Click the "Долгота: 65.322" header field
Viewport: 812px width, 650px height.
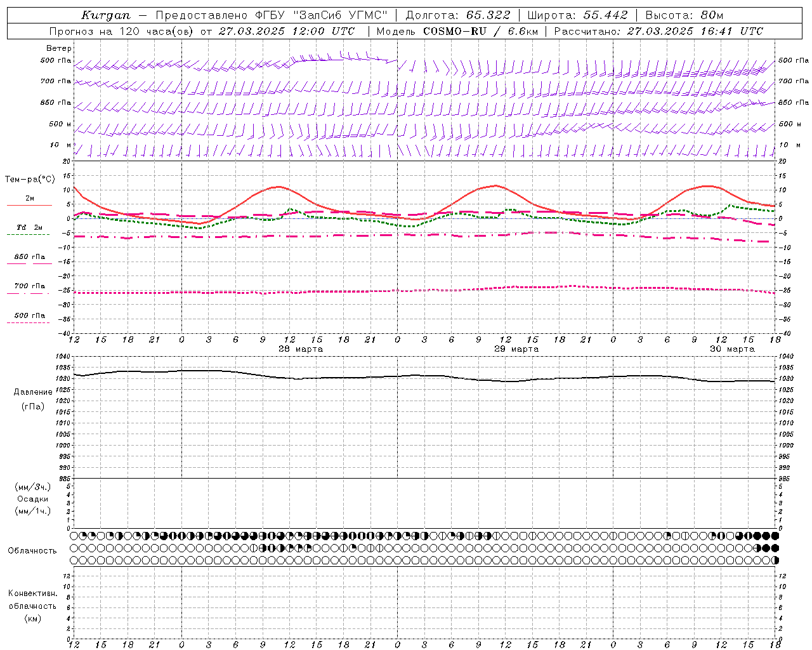(458, 15)
